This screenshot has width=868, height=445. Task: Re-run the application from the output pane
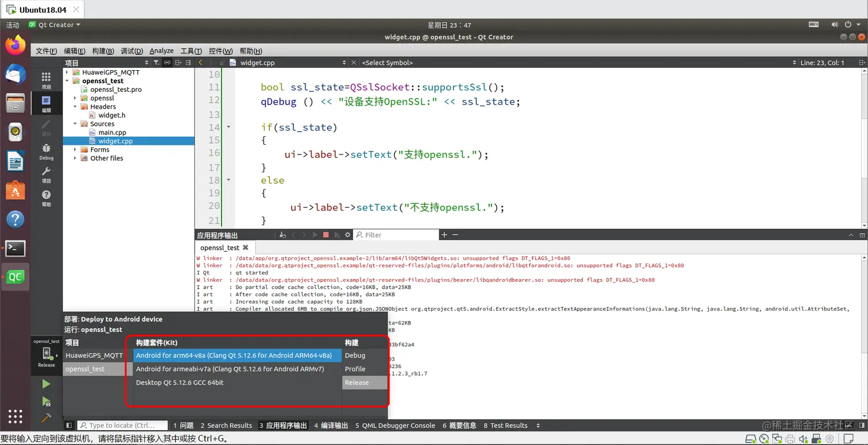(x=315, y=235)
